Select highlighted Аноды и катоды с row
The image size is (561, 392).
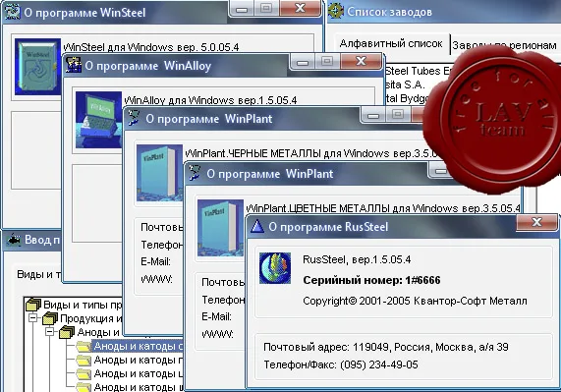[139, 346]
